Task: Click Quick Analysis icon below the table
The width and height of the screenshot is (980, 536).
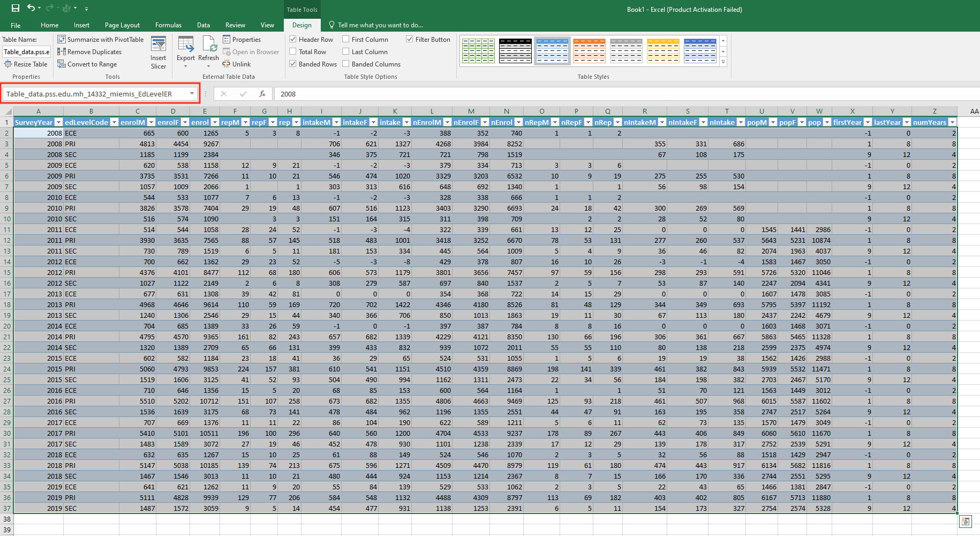Action: pos(966,522)
